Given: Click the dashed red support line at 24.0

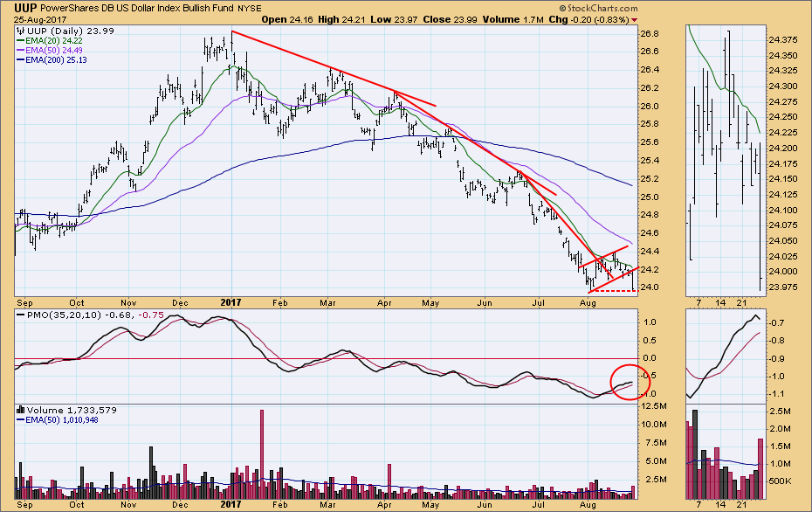Looking at the screenshot, I should click(x=614, y=291).
